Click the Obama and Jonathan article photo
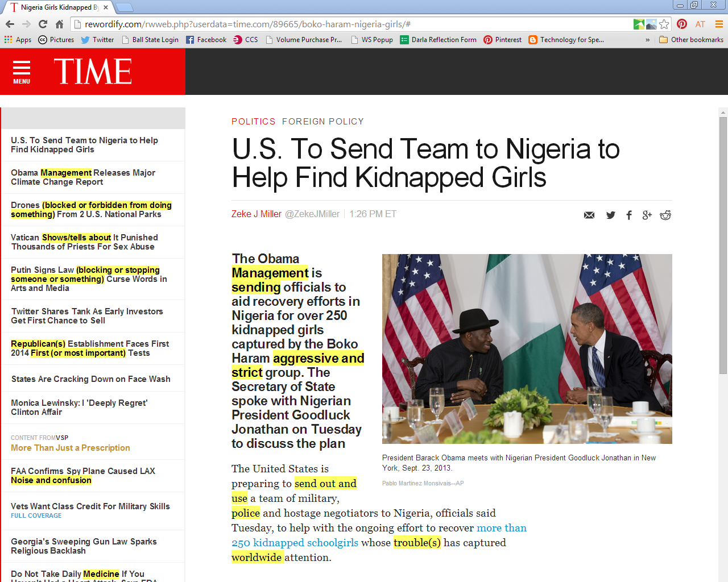The image size is (728, 582). (527, 349)
